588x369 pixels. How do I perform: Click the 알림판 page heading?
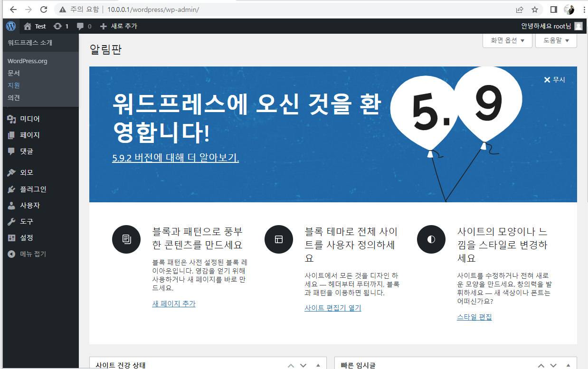coord(105,49)
